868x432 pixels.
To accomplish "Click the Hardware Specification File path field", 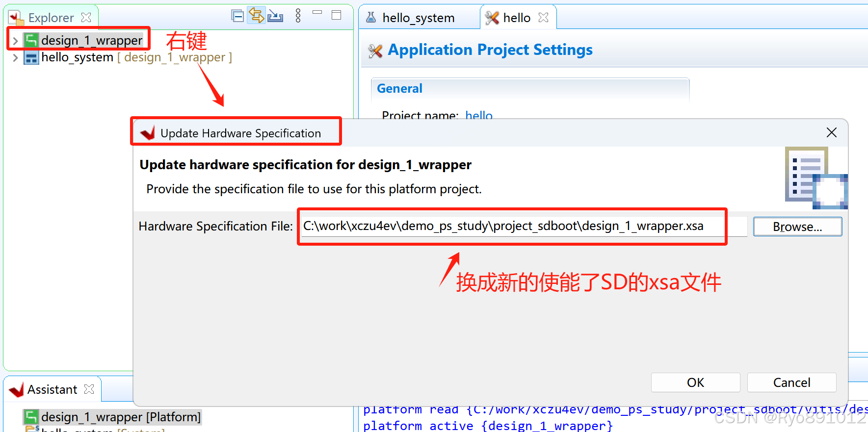I will click(524, 226).
